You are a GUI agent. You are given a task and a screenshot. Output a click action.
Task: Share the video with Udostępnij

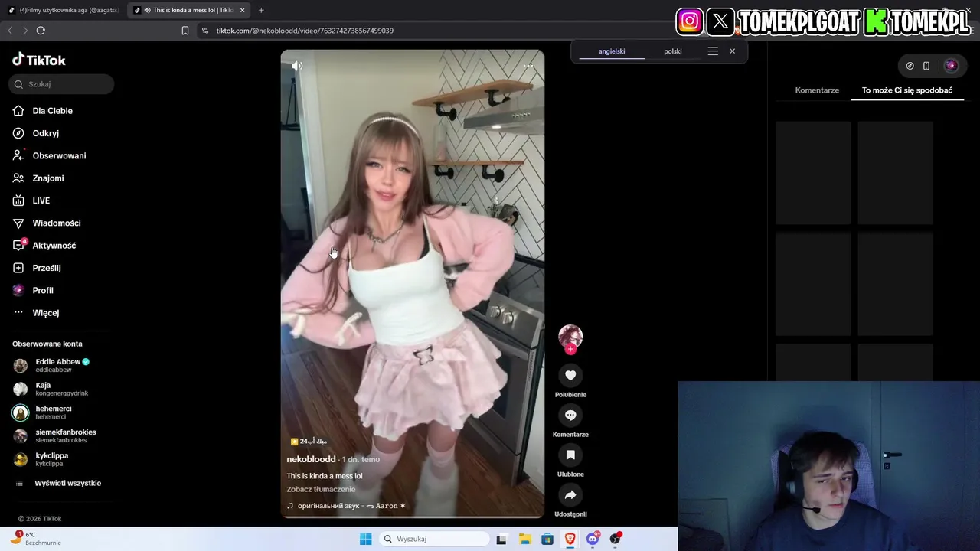[x=570, y=494]
